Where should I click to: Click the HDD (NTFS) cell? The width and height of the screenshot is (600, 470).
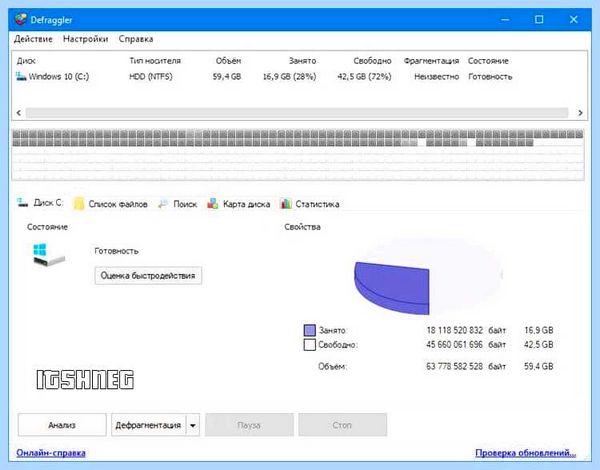click(151, 77)
